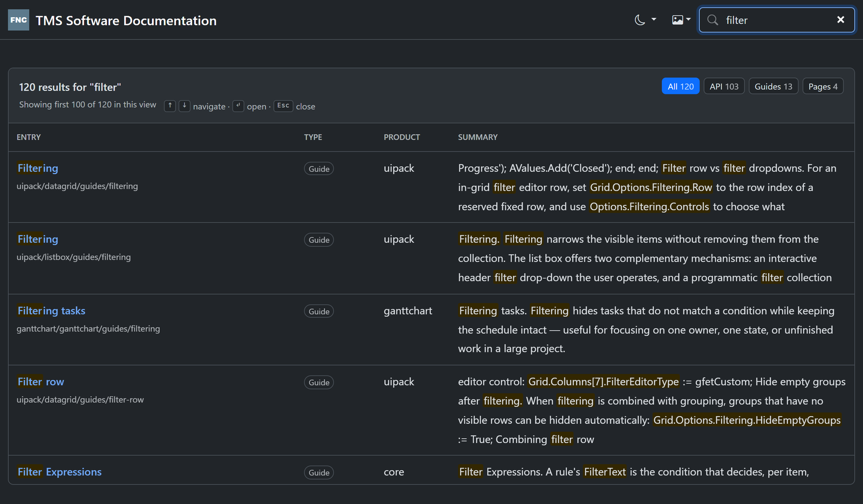Open Filtering link for uipack/listbox
Image resolution: width=863 pixels, height=504 pixels.
click(38, 239)
